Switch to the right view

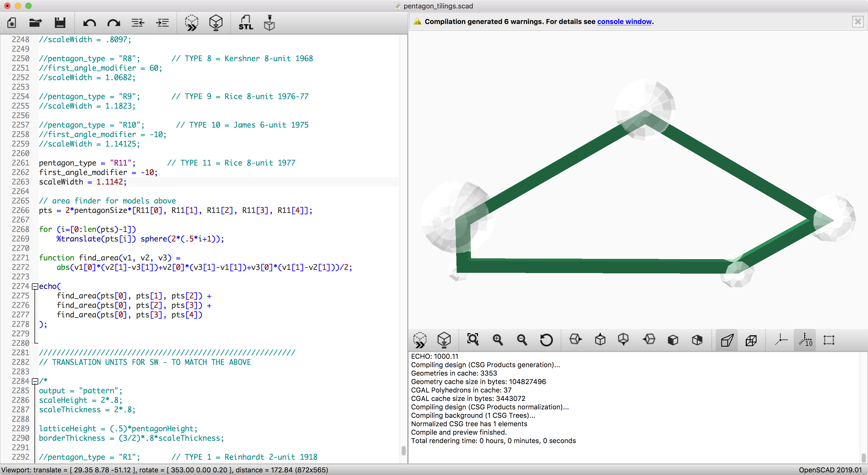coord(576,339)
